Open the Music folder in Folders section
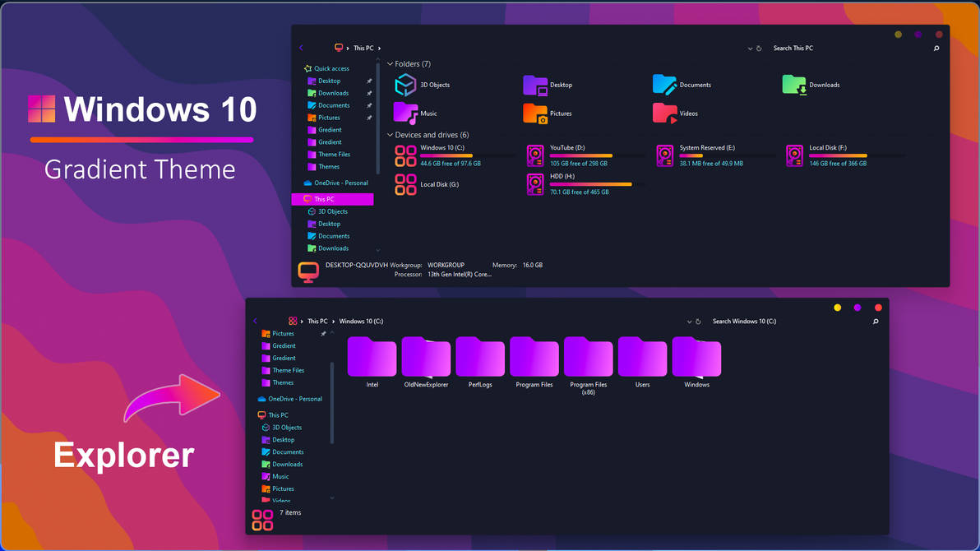 416,113
